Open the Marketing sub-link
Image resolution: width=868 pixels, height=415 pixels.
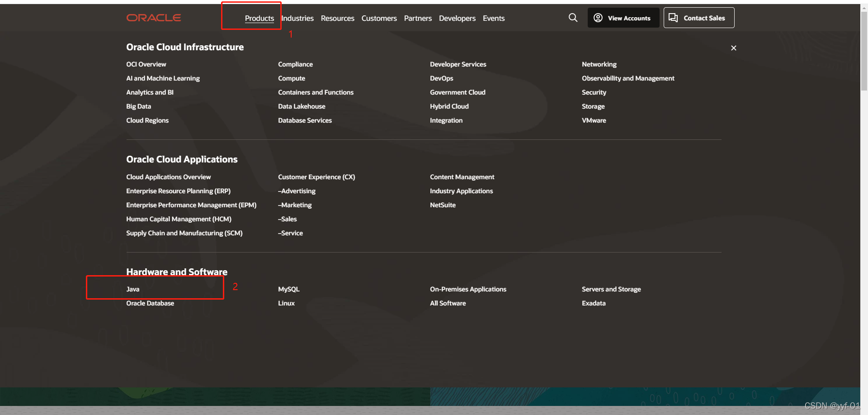point(295,205)
